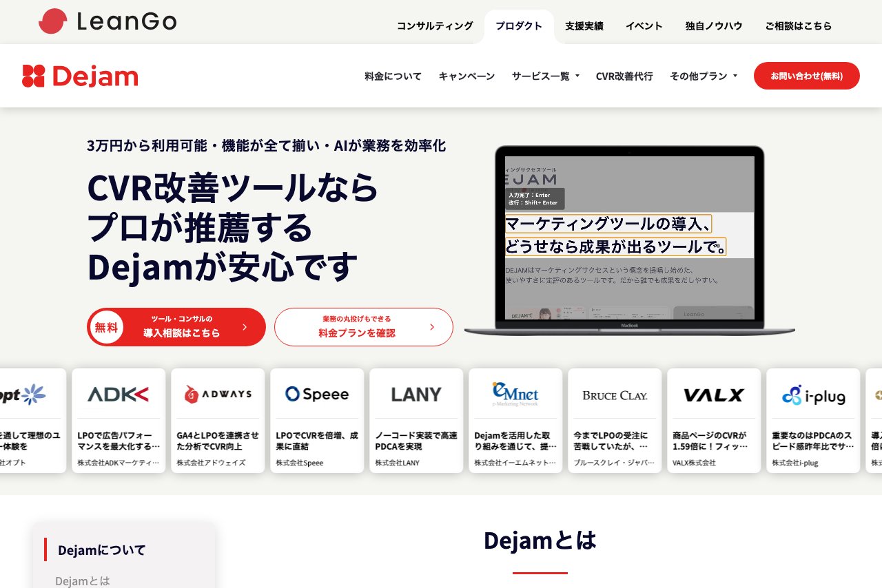The height and width of the screenshot is (588, 882).
Task: Click the opt logo icon
Action: coord(23,395)
